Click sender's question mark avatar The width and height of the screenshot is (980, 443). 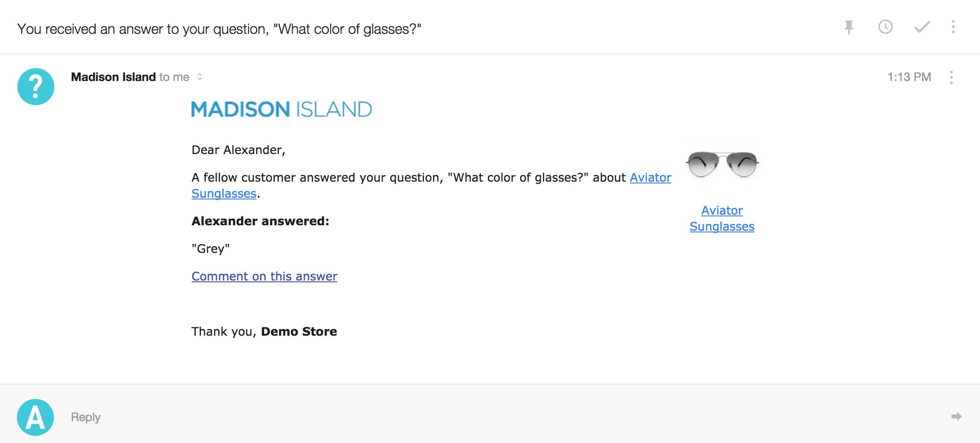36,86
